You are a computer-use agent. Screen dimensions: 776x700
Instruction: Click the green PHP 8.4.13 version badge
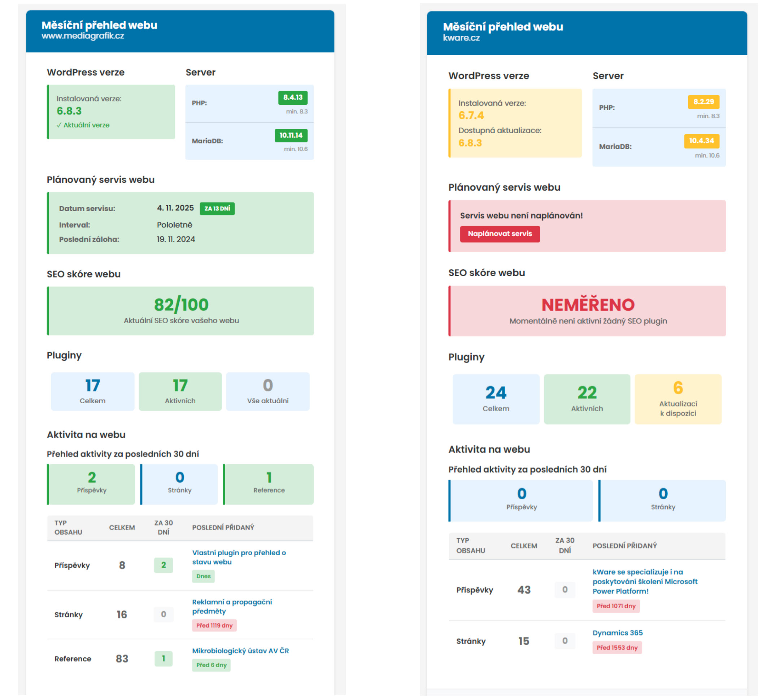293,97
